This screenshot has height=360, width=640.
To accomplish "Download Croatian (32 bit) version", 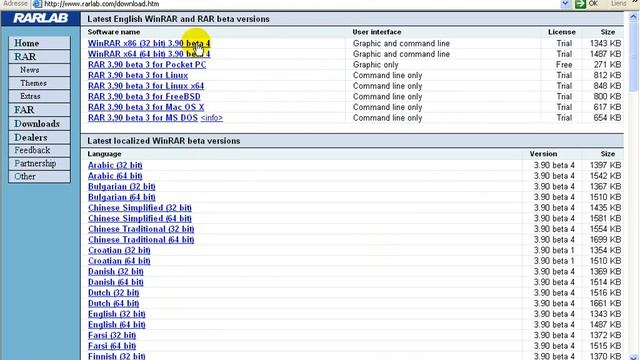I will 119,250.
